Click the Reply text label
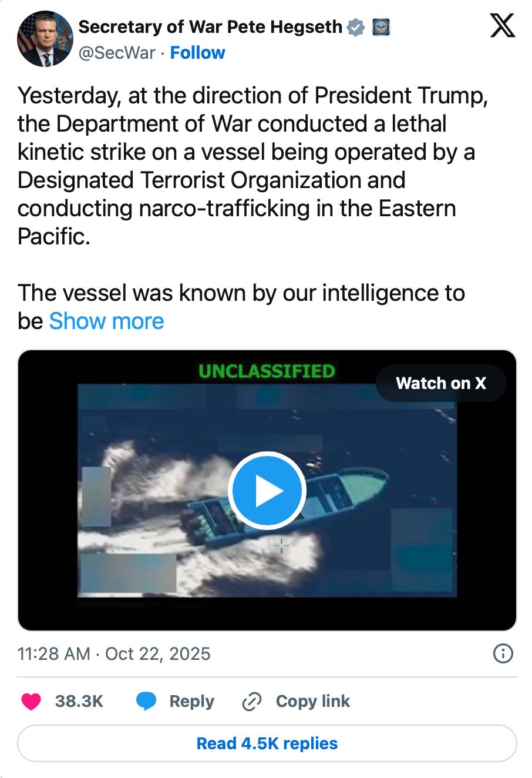The width and height of the screenshot is (532, 778). click(191, 701)
